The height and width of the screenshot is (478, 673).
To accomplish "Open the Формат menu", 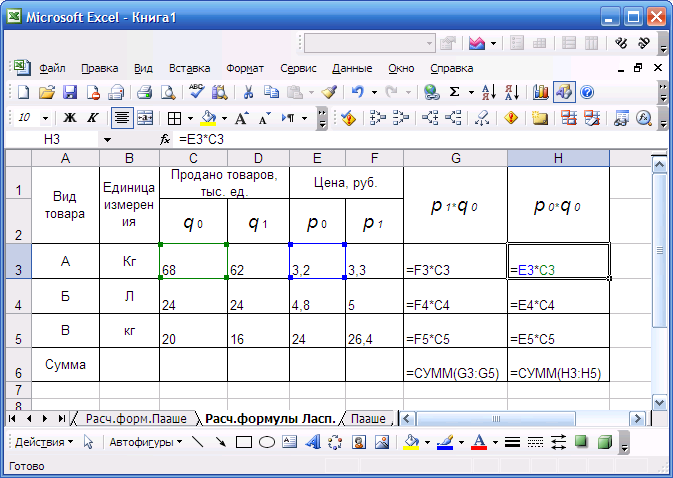I will click(x=245, y=68).
